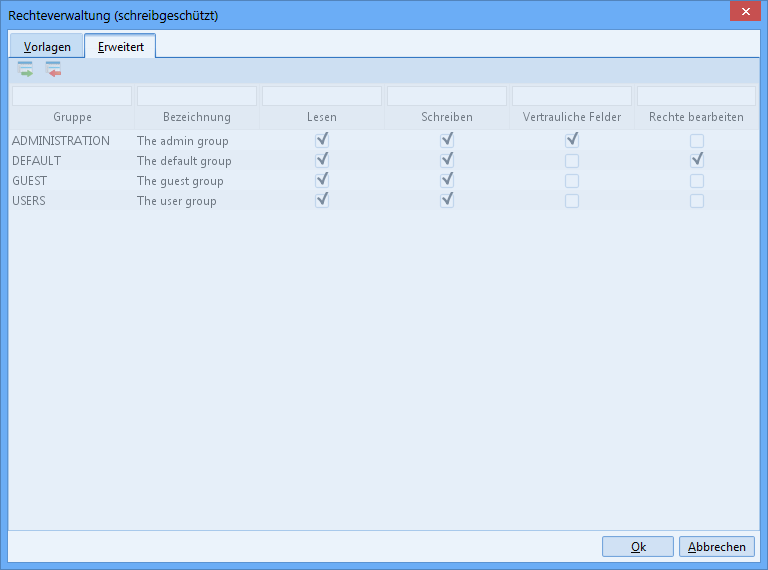Confirm the dialog with Ok button
This screenshot has height=570, width=768.
coord(638,547)
